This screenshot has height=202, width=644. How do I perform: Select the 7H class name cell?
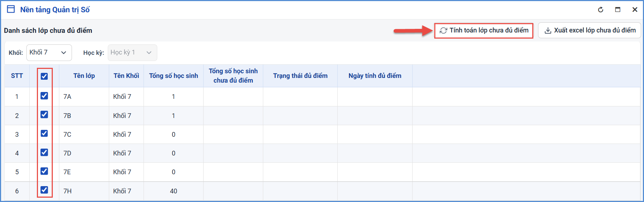point(84,191)
